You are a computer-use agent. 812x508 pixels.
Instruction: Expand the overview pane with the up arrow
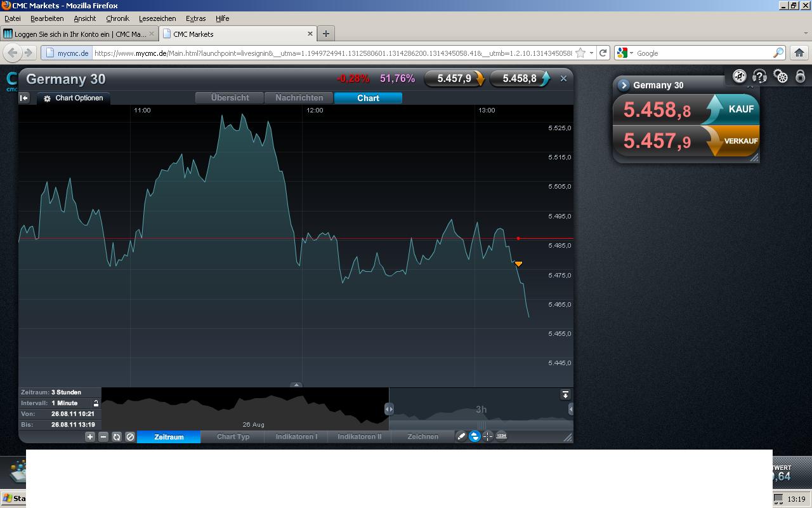(x=296, y=385)
